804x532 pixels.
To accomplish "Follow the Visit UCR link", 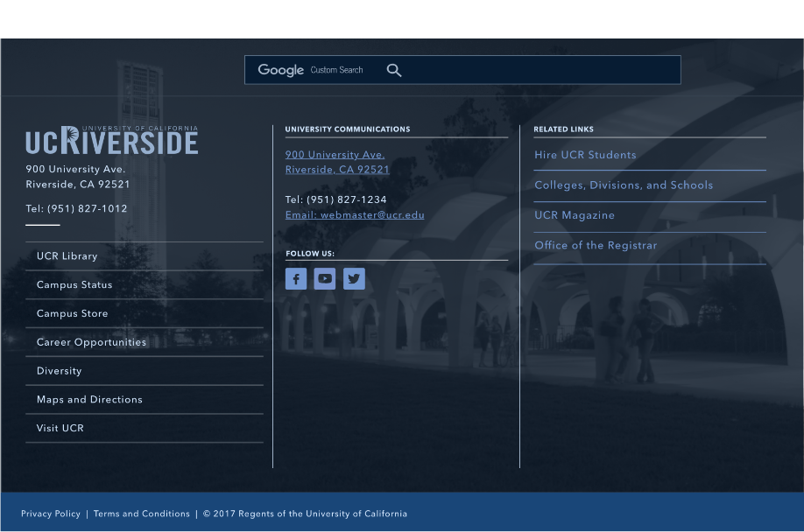I will [x=60, y=428].
